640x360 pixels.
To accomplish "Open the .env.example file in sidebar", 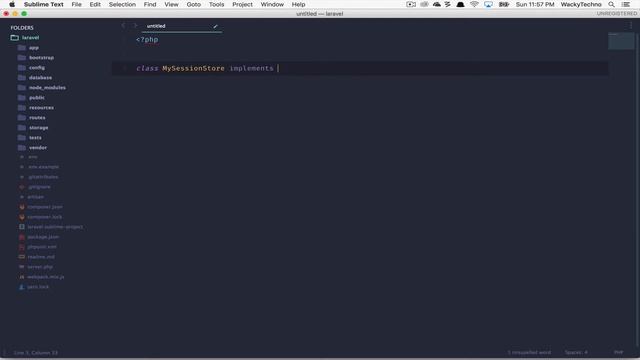I will (x=43, y=167).
